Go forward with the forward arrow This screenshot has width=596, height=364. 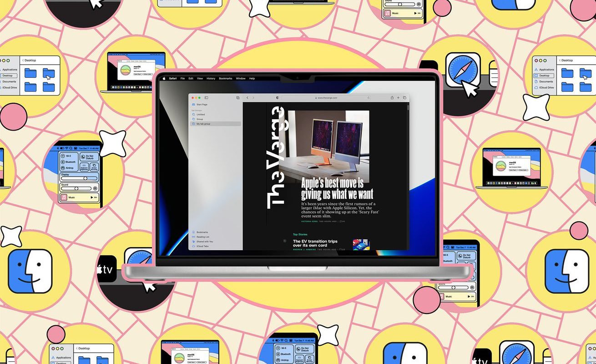[253, 98]
